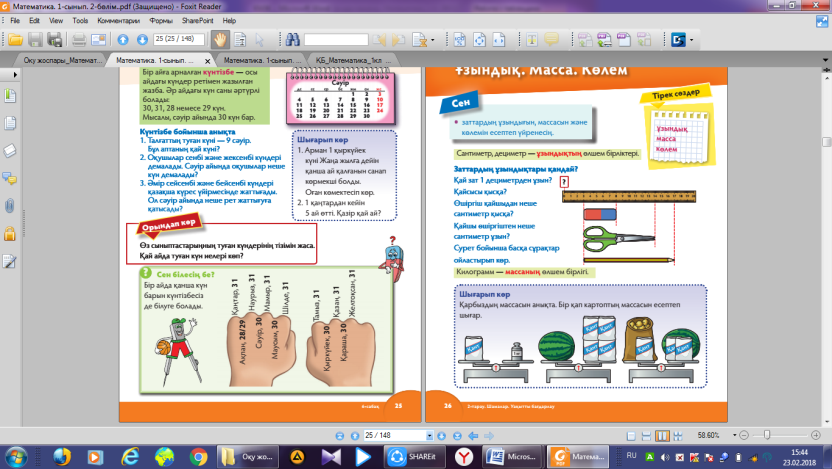The width and height of the screenshot is (832, 469).
Task: Enable facing pages view mode
Action: point(662,436)
